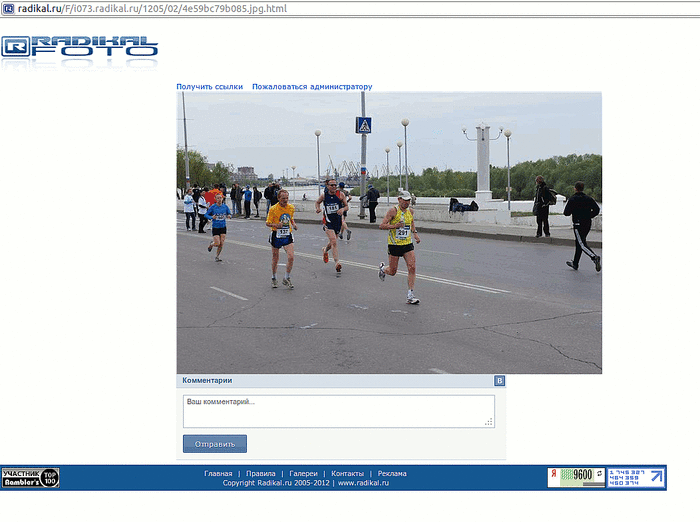Open 'Пожаловаться администратору' link
This screenshot has width=700, height=522.
312,87
